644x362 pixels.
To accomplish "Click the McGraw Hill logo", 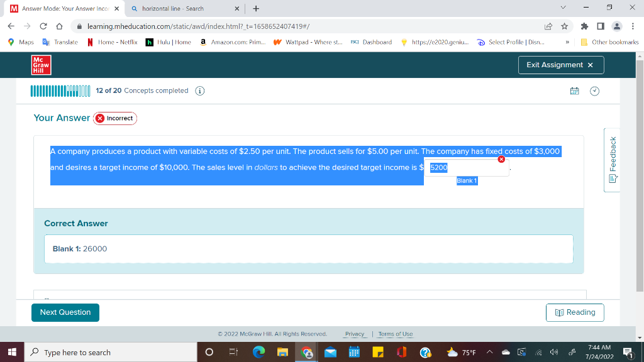I will (41, 65).
